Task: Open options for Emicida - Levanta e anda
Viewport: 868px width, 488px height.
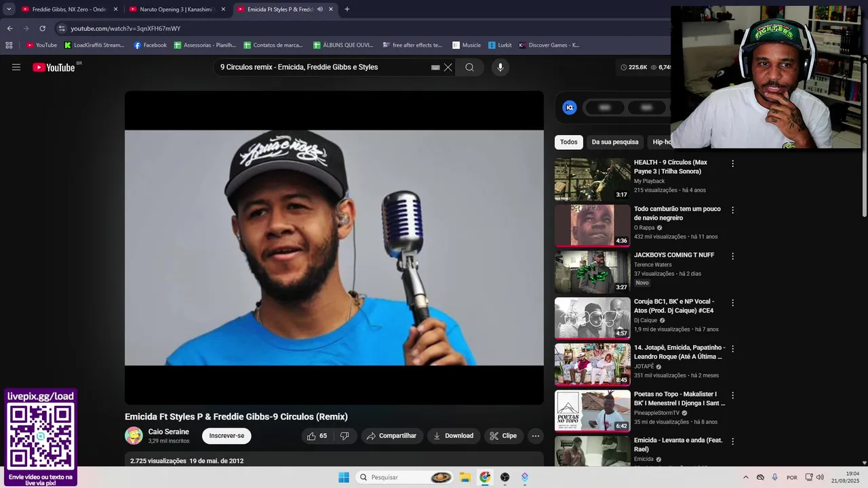Action: (x=732, y=441)
